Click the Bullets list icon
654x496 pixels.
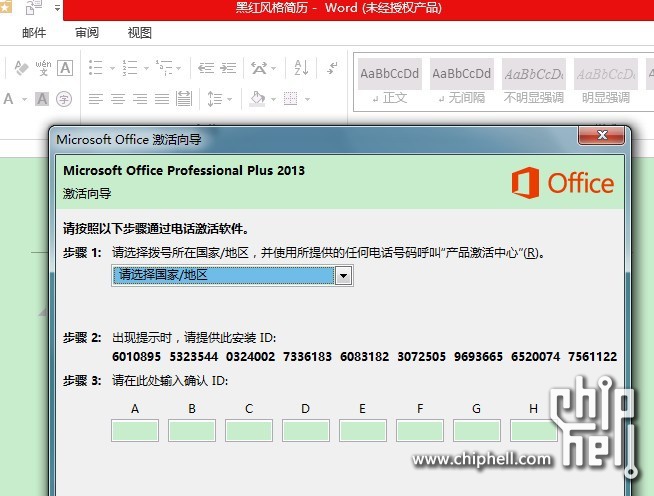(96, 68)
